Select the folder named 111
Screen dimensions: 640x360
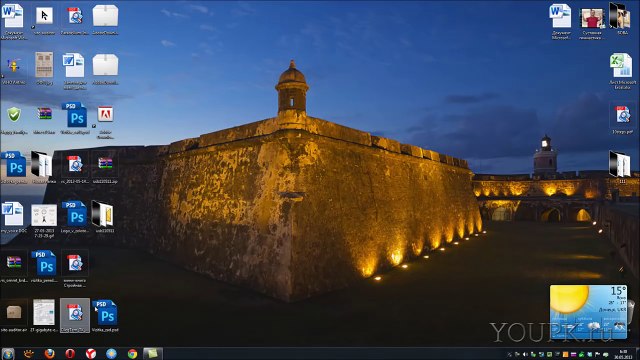tap(620, 164)
